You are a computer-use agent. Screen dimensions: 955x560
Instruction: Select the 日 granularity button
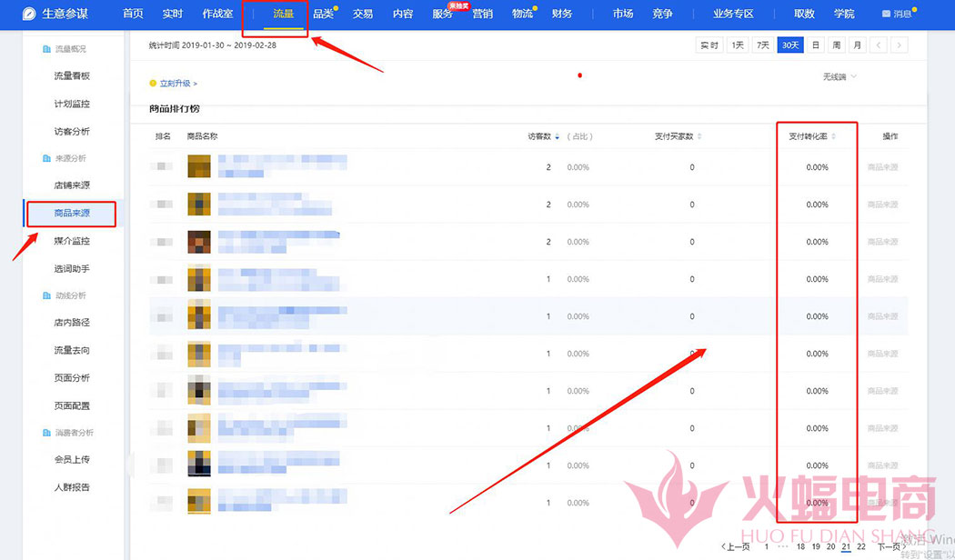point(816,45)
